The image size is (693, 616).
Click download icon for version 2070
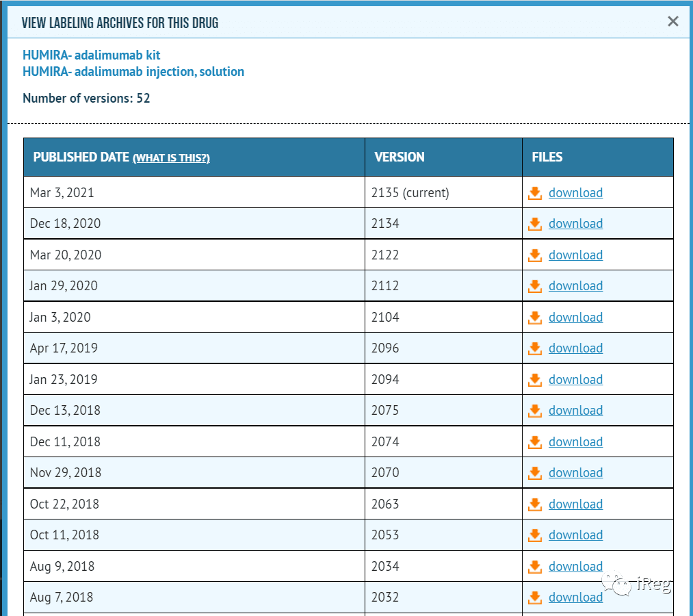point(535,473)
